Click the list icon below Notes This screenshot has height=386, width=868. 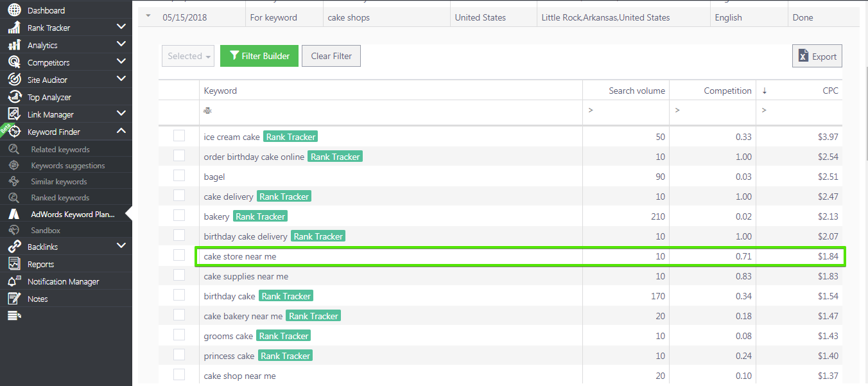14,315
